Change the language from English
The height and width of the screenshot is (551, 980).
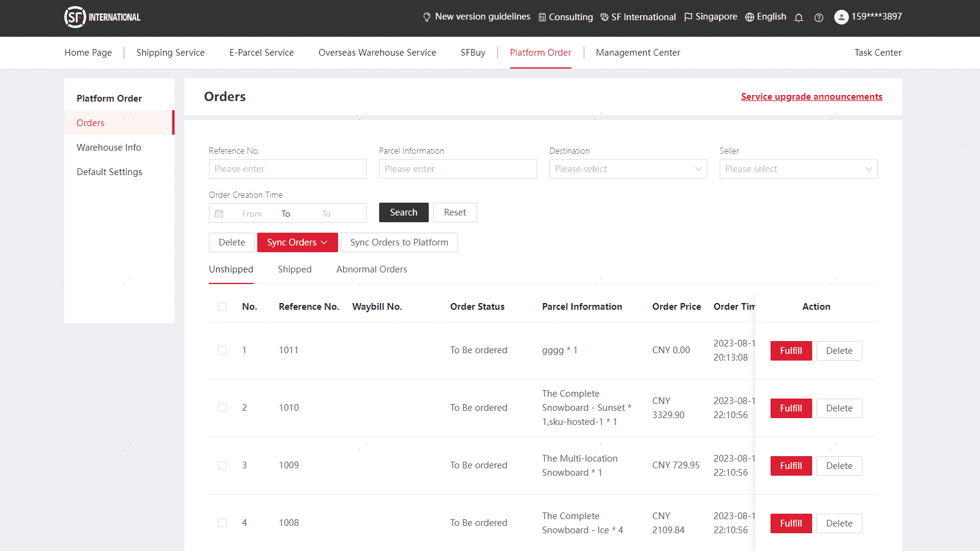(x=765, y=17)
